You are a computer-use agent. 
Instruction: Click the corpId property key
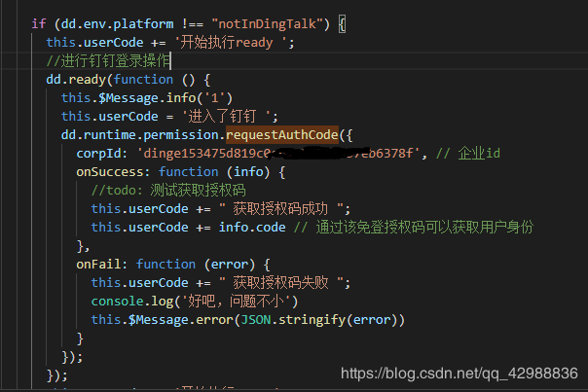pyautogui.click(x=98, y=153)
